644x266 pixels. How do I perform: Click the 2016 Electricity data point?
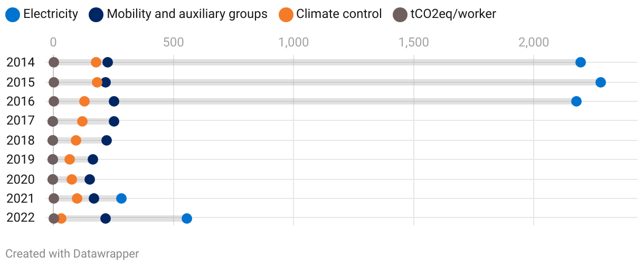tap(576, 101)
